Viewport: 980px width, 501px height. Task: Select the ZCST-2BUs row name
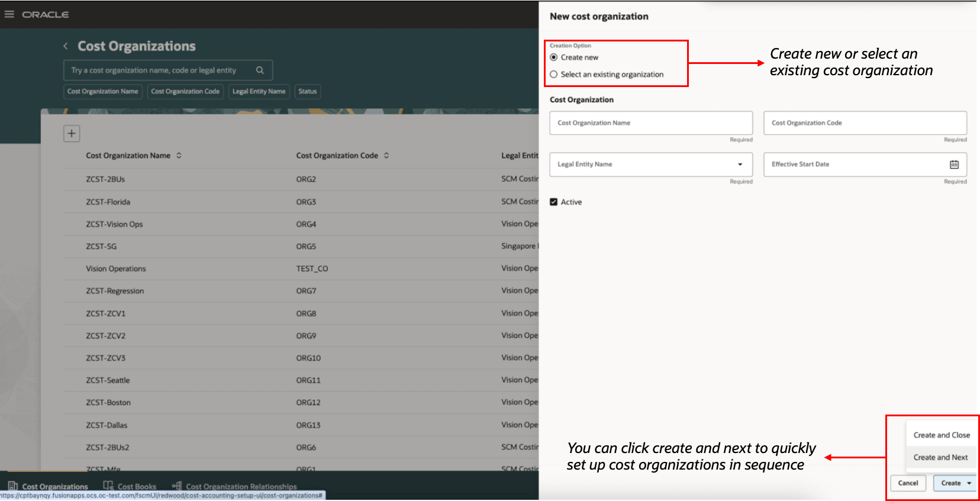click(x=105, y=179)
